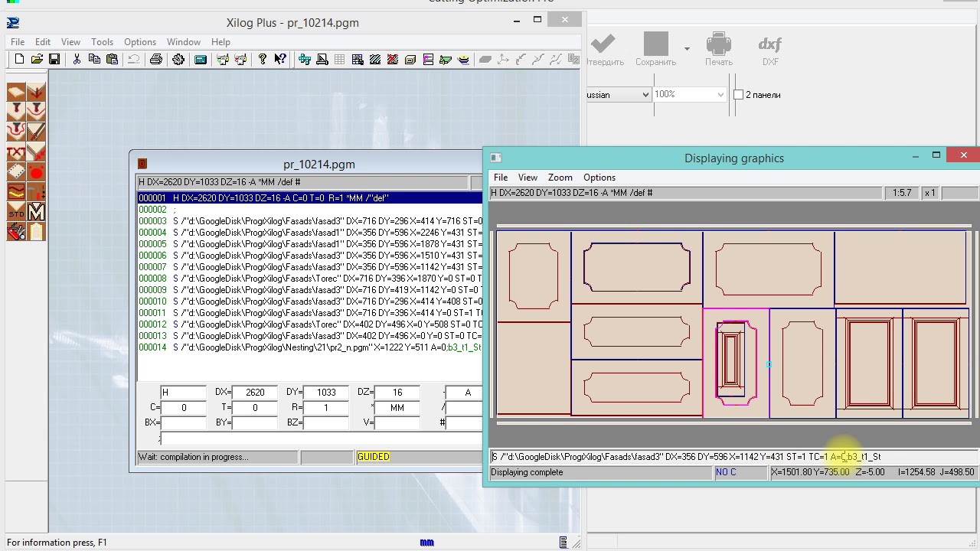Viewport: 980px width, 551px height.
Task: Click the R field containing 1
Action: pyautogui.click(x=326, y=408)
